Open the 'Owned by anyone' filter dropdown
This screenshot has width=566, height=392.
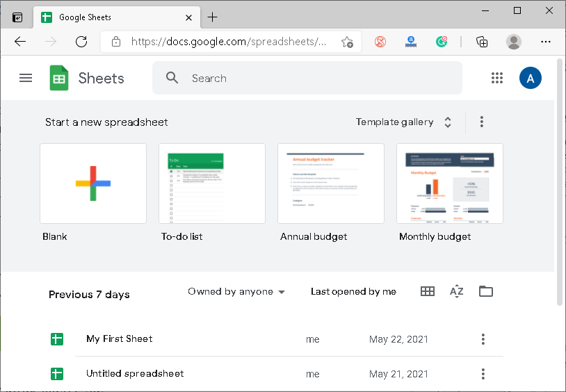pos(236,292)
